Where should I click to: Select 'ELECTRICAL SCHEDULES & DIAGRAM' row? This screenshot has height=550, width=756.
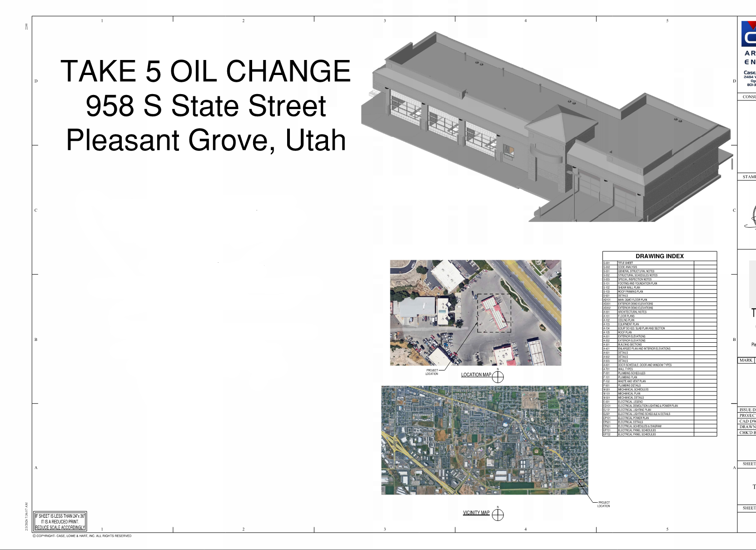[660, 426]
